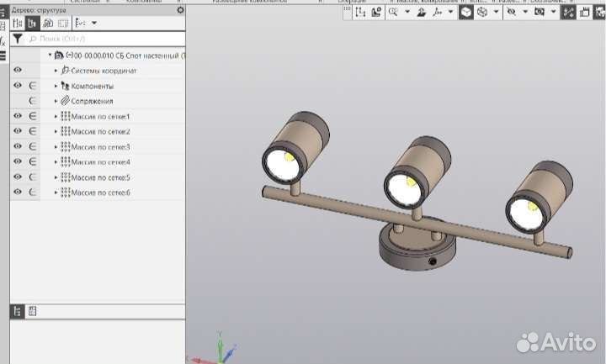The image size is (606, 364).
Task: Click the tree search field
Action: click(x=101, y=39)
